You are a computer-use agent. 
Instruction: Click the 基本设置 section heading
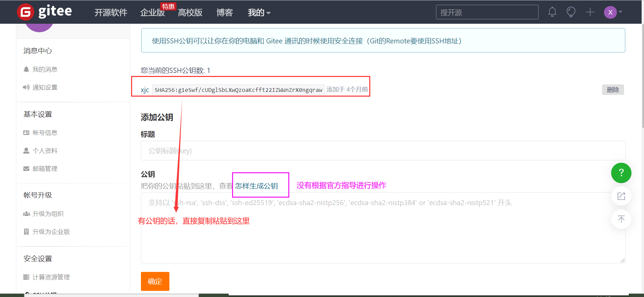pyautogui.click(x=38, y=114)
